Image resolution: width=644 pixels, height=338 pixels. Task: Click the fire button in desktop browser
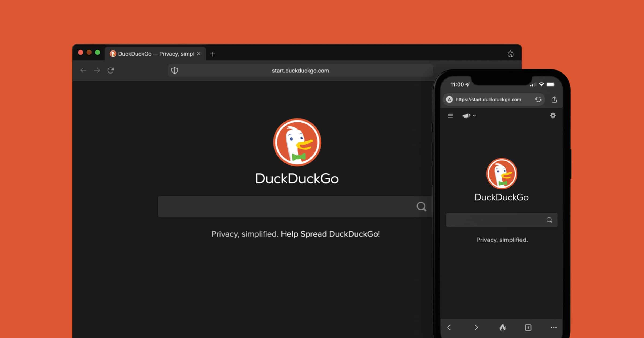pos(510,54)
